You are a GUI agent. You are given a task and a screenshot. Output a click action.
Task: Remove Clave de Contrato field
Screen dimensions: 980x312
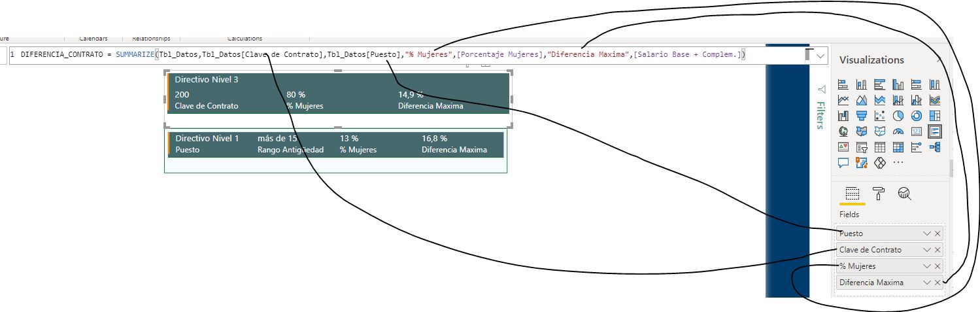coord(938,250)
